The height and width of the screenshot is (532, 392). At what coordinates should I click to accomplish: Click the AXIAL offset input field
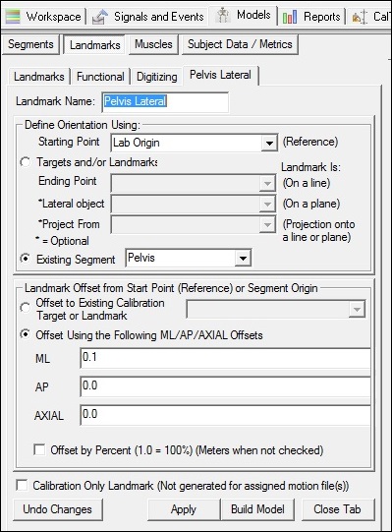tap(226, 415)
